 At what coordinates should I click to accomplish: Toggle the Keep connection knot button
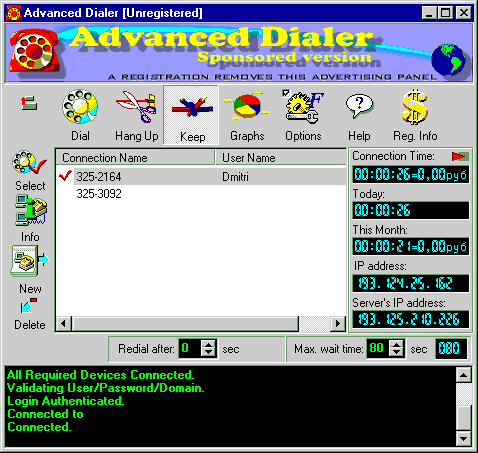(191, 115)
